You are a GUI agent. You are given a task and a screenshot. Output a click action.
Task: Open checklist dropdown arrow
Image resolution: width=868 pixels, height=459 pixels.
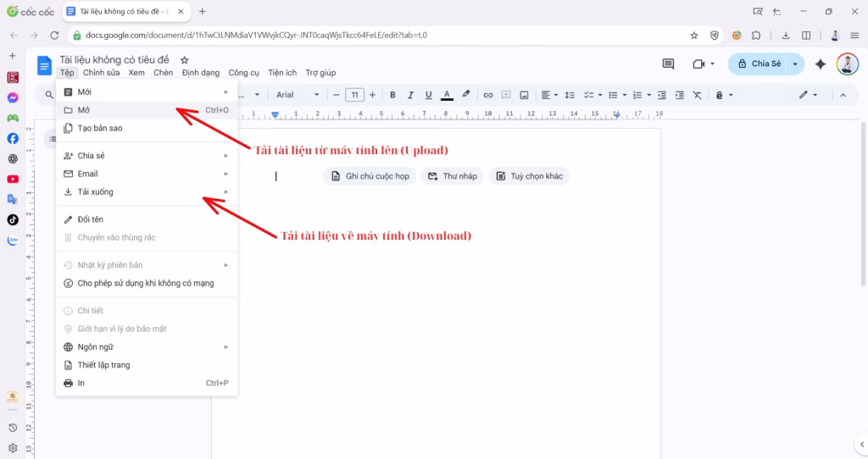[x=600, y=95]
